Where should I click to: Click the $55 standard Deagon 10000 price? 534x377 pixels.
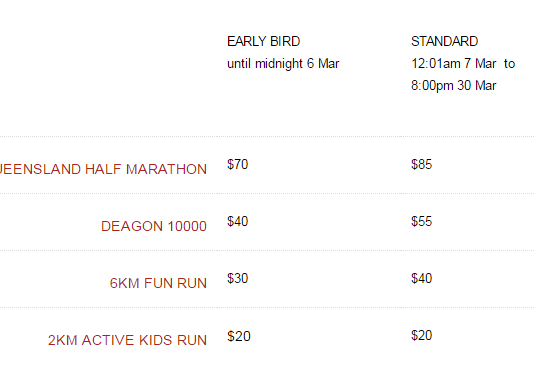pyautogui.click(x=422, y=221)
